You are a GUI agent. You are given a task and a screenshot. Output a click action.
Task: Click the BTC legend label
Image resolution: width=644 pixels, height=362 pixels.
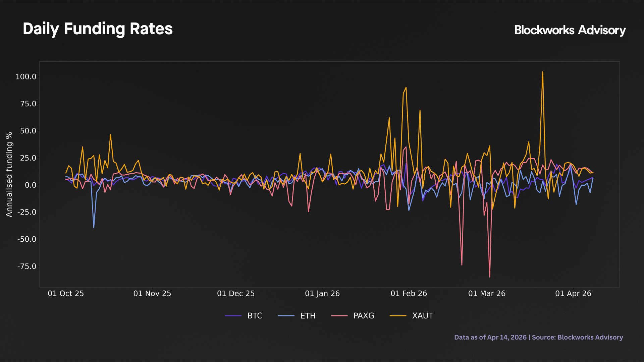pyautogui.click(x=255, y=316)
